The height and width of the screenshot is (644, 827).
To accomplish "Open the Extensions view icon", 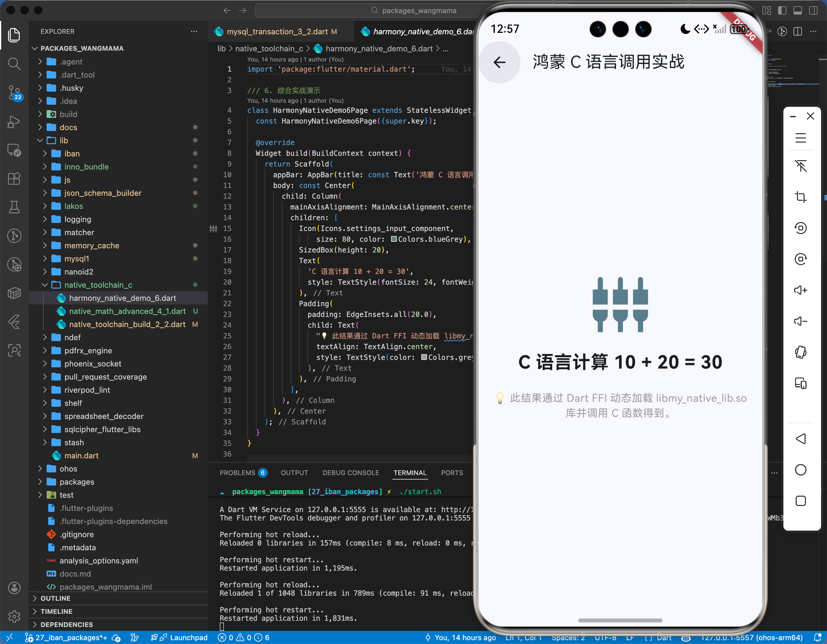I will click(x=14, y=178).
